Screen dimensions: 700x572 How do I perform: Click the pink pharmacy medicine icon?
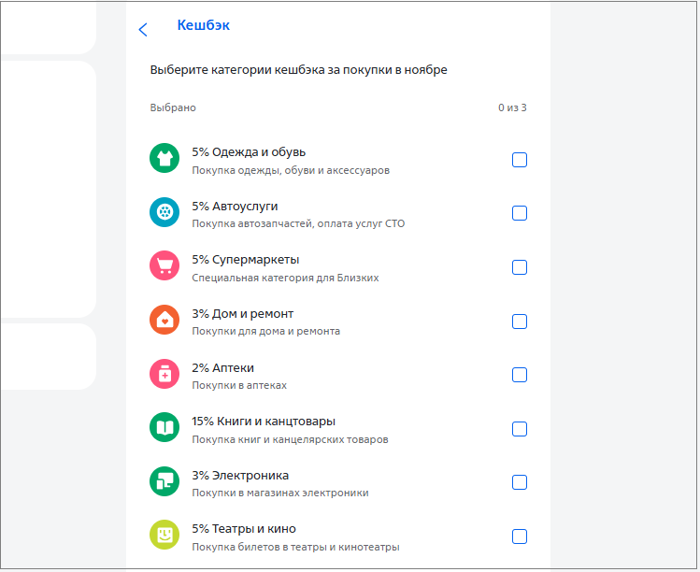163,374
